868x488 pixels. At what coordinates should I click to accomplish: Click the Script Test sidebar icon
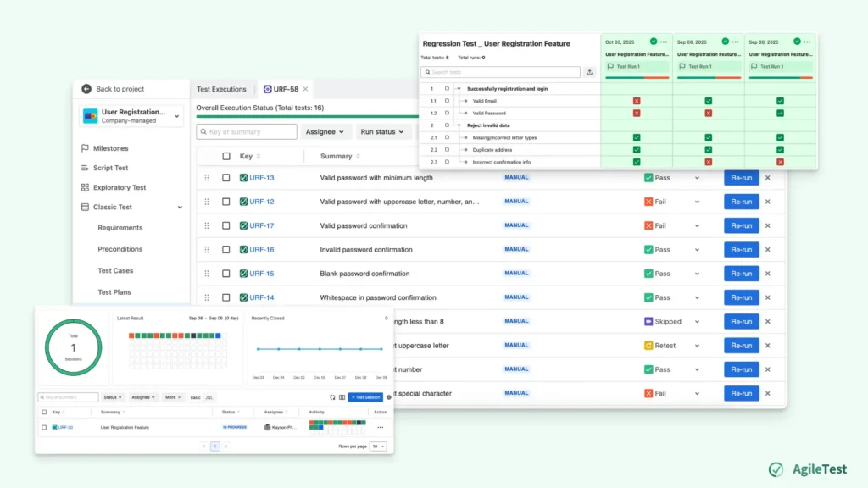click(x=85, y=168)
